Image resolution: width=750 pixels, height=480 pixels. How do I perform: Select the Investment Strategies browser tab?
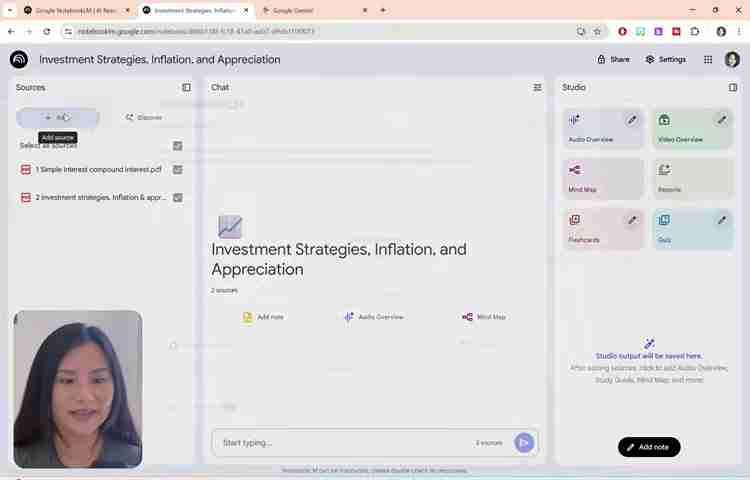coord(195,10)
